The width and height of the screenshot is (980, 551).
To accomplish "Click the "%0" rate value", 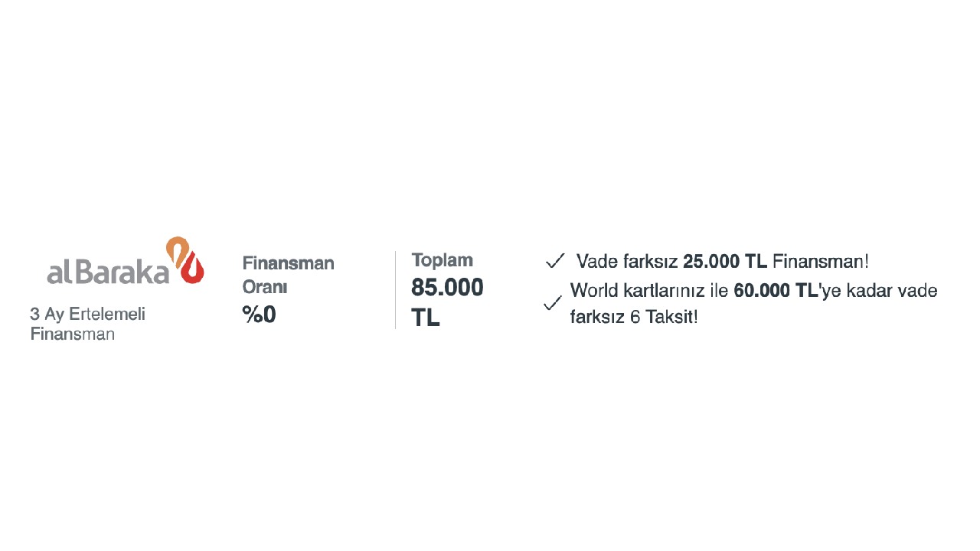I will coord(259,315).
